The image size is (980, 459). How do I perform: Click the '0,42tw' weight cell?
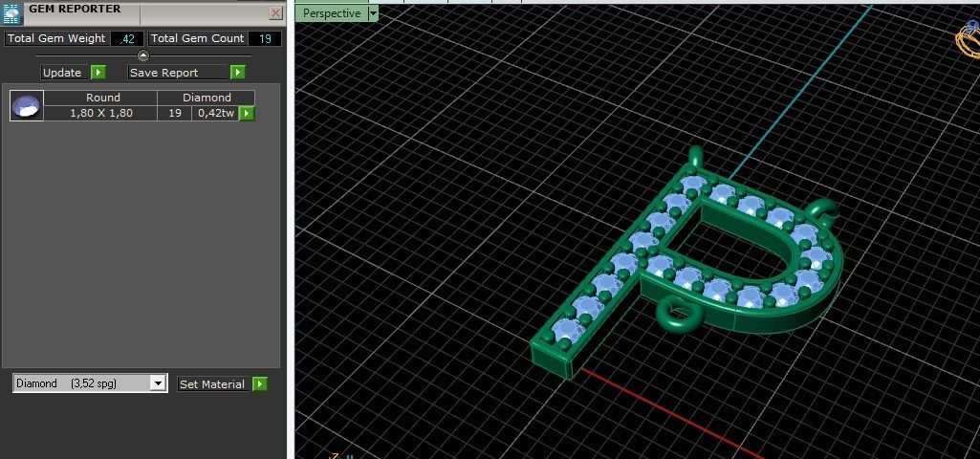pyautogui.click(x=216, y=113)
